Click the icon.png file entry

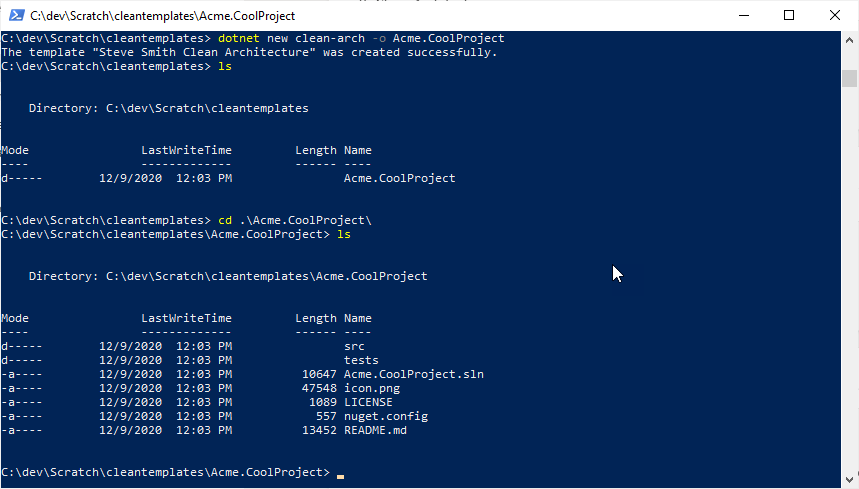[372, 389]
